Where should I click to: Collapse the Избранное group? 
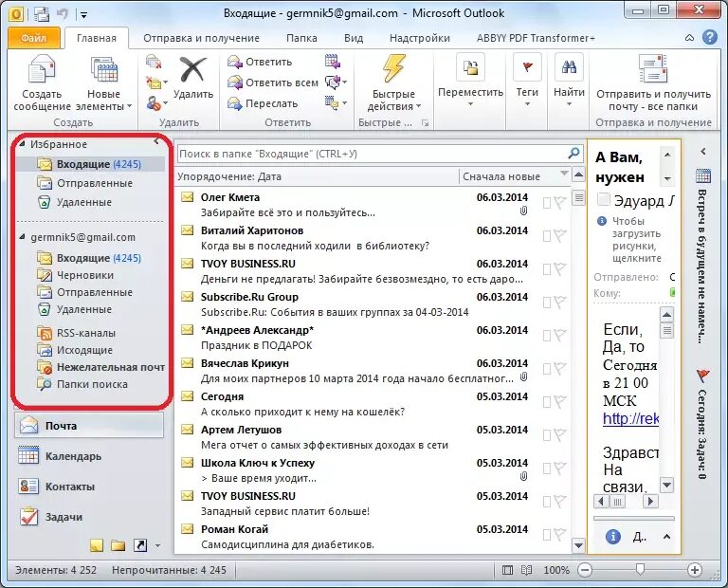point(23,144)
